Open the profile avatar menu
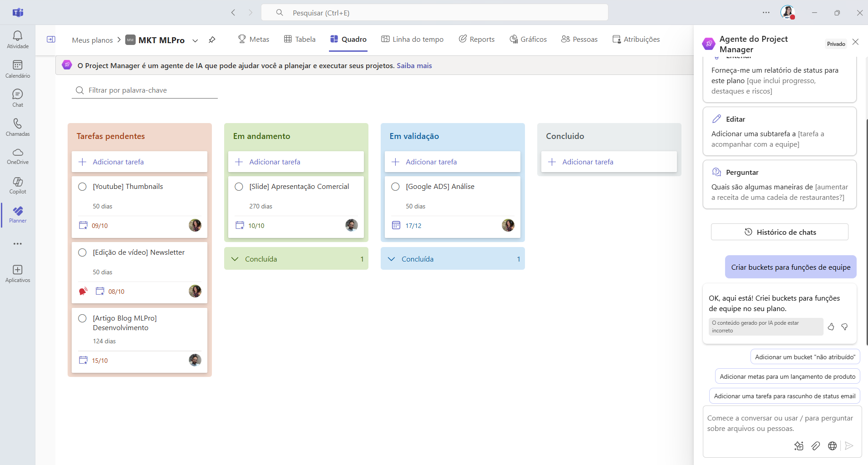 click(788, 12)
